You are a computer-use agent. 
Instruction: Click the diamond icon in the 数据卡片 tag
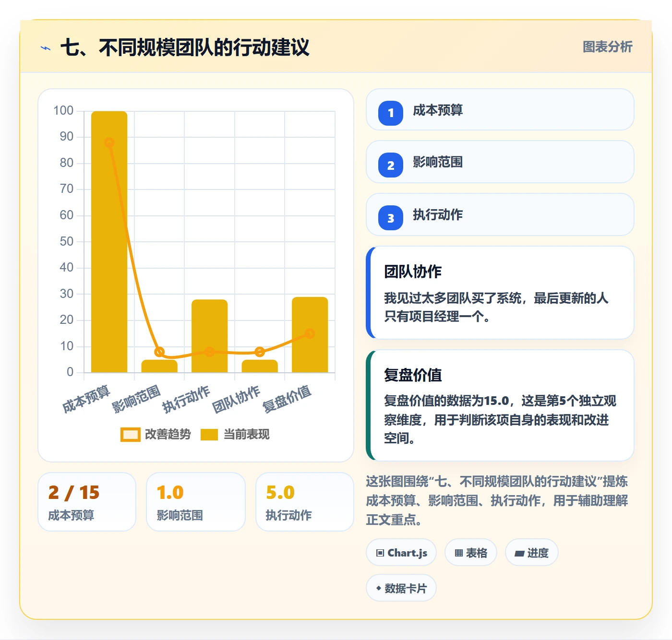click(379, 588)
